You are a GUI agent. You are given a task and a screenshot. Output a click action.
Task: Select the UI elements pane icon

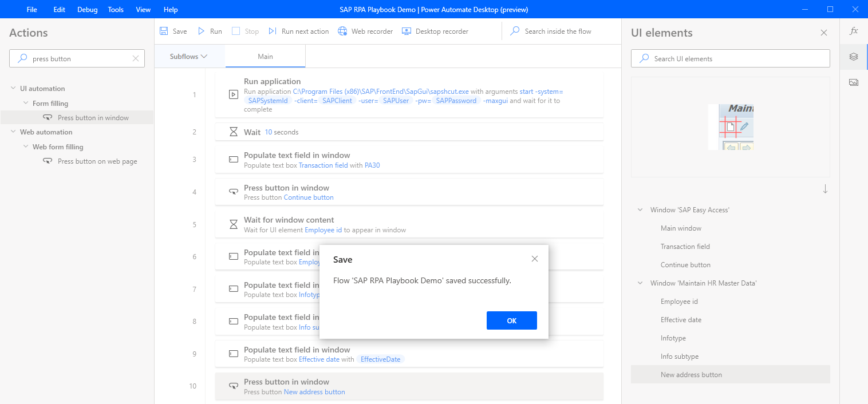click(x=854, y=57)
